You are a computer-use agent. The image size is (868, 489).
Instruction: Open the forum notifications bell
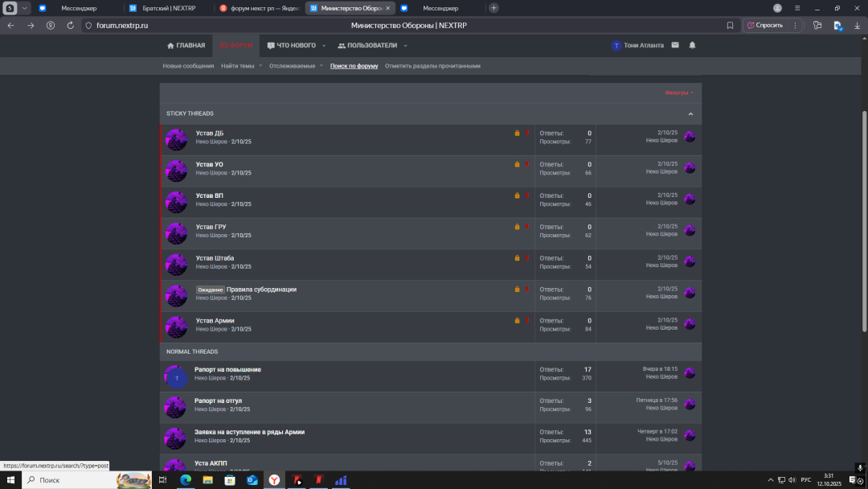[692, 45]
